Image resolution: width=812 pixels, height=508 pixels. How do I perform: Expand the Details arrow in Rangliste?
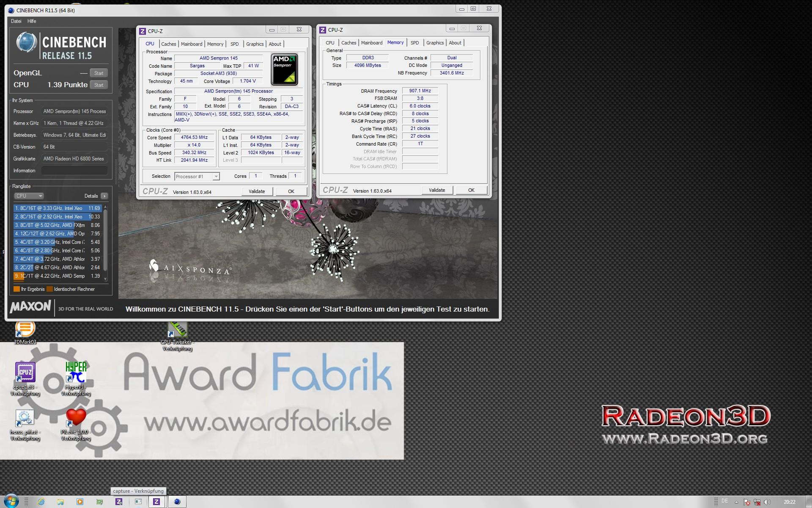(104, 196)
